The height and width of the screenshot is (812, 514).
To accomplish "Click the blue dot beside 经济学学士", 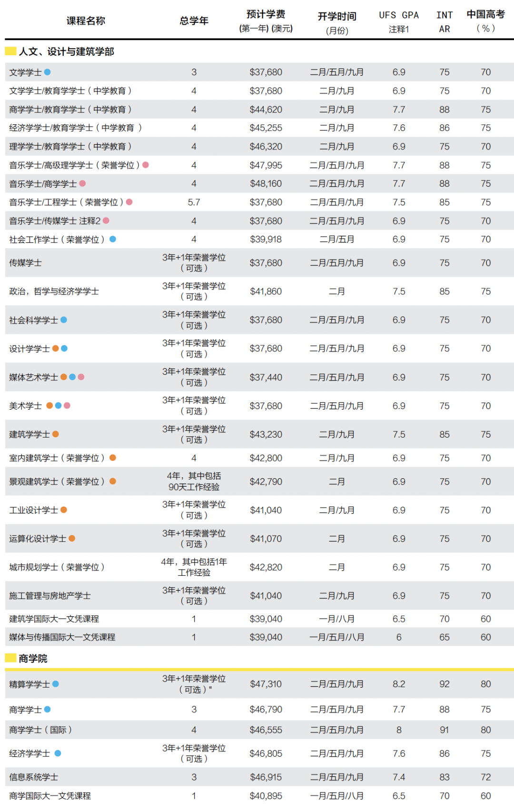I will (x=58, y=753).
